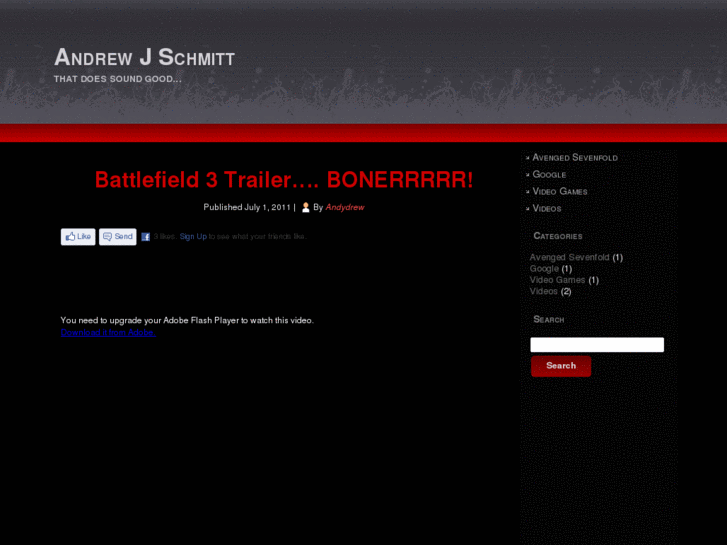
Task: Click the author avatar icon next to By
Action: [306, 207]
